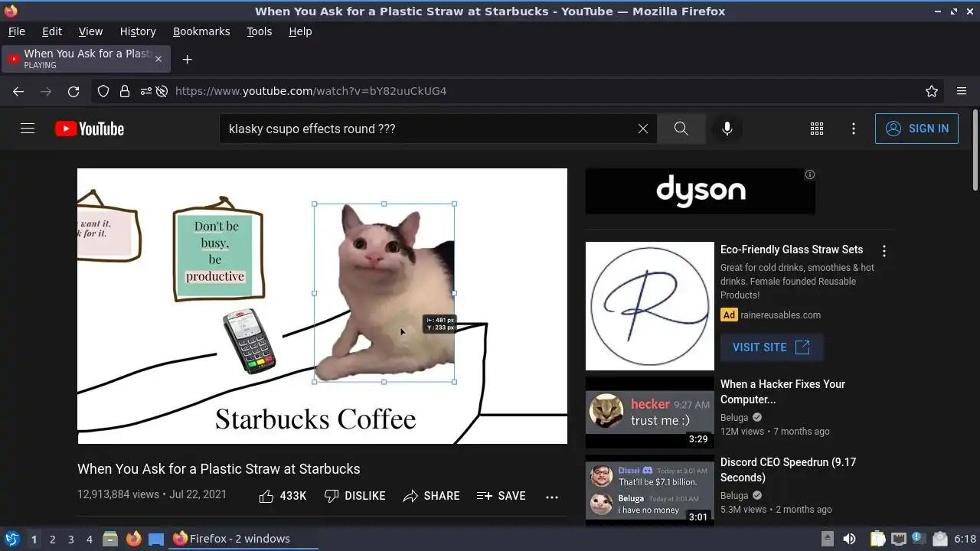
Task: Open the YouTube apps grid icon
Action: coord(817,129)
